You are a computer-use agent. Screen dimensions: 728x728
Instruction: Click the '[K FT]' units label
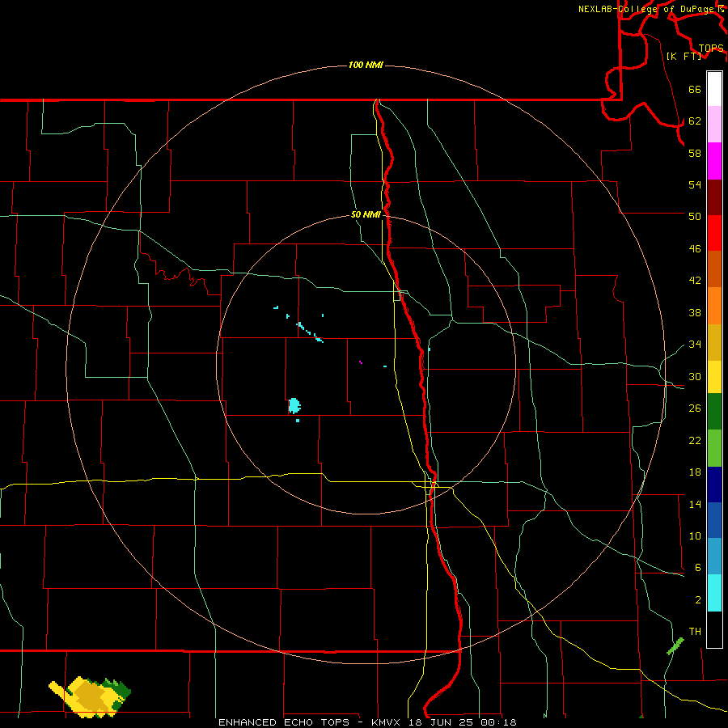coord(684,56)
